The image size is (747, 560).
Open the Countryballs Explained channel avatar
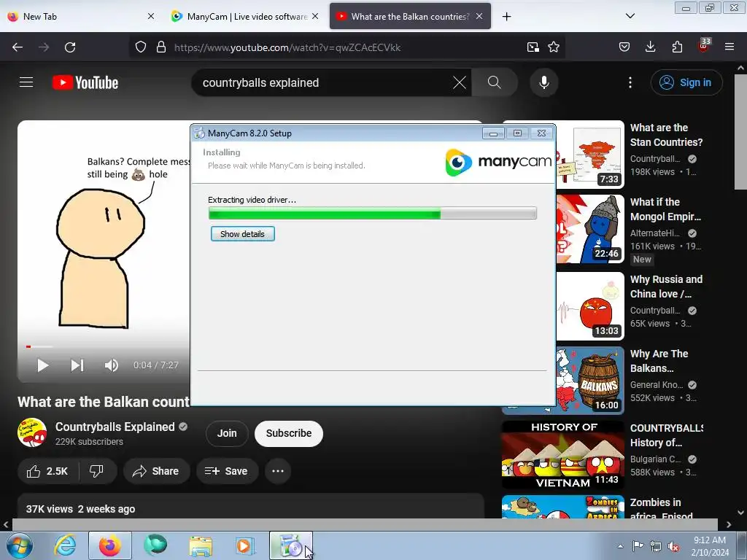32,432
